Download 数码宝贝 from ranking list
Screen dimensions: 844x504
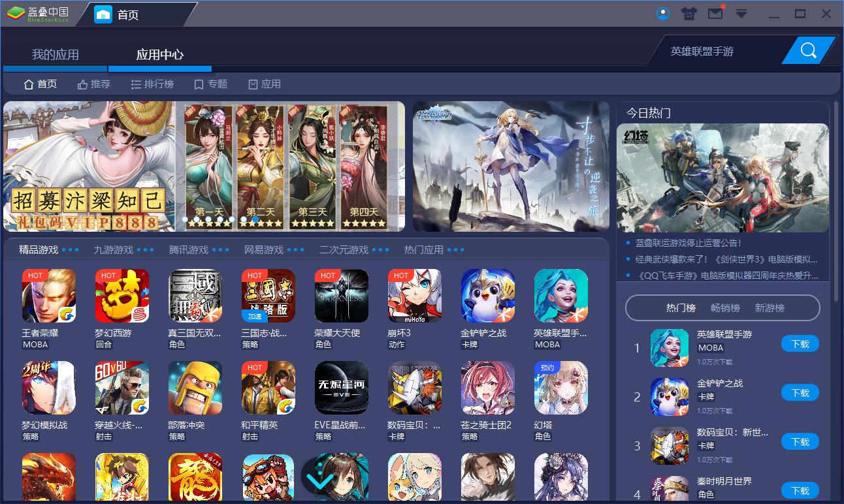pyautogui.click(x=800, y=442)
